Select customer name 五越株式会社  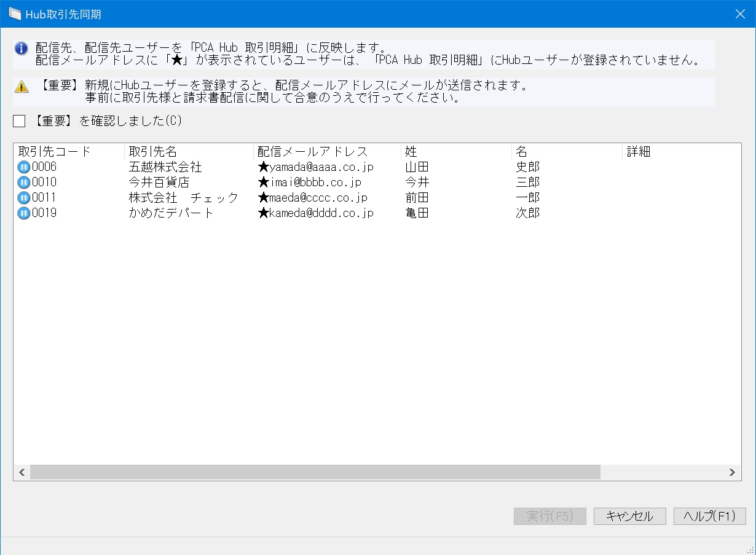coord(165,167)
